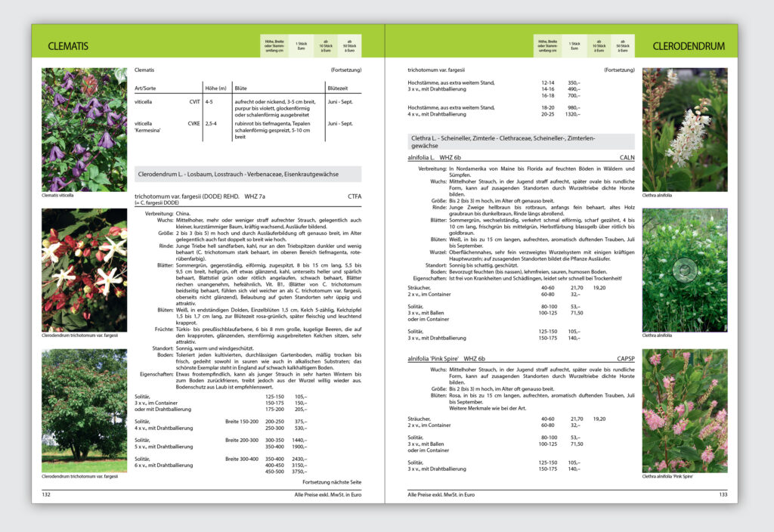Select the Clerodendrum white-and-red blossom photo
The width and height of the screenshot is (774, 532).
[x=84, y=270]
